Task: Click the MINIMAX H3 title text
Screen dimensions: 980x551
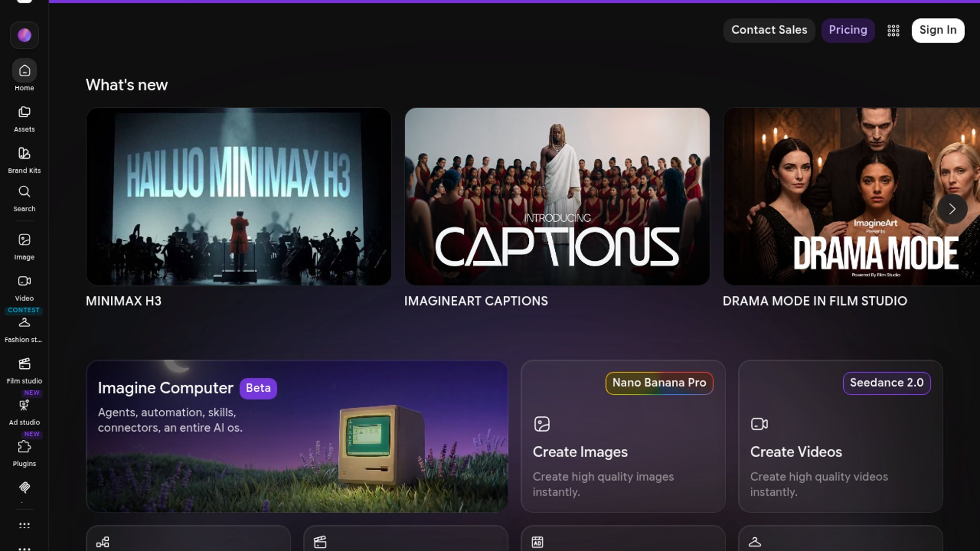Action: coord(124,301)
